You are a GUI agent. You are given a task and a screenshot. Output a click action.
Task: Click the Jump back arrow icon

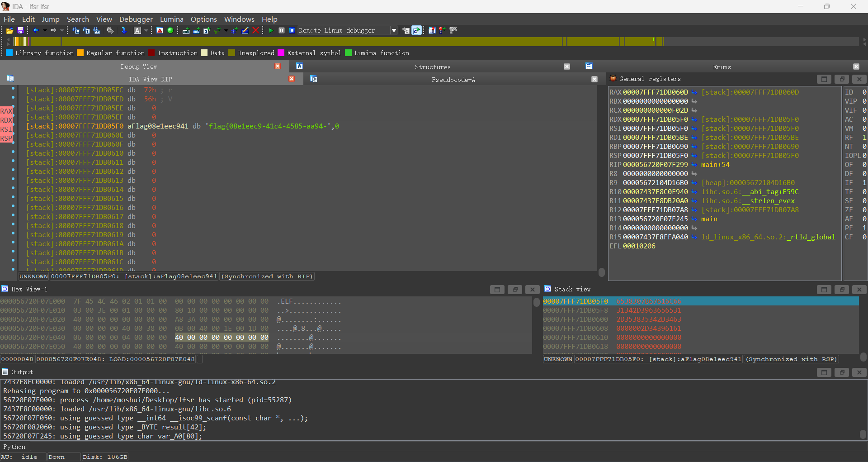pyautogui.click(x=36, y=30)
